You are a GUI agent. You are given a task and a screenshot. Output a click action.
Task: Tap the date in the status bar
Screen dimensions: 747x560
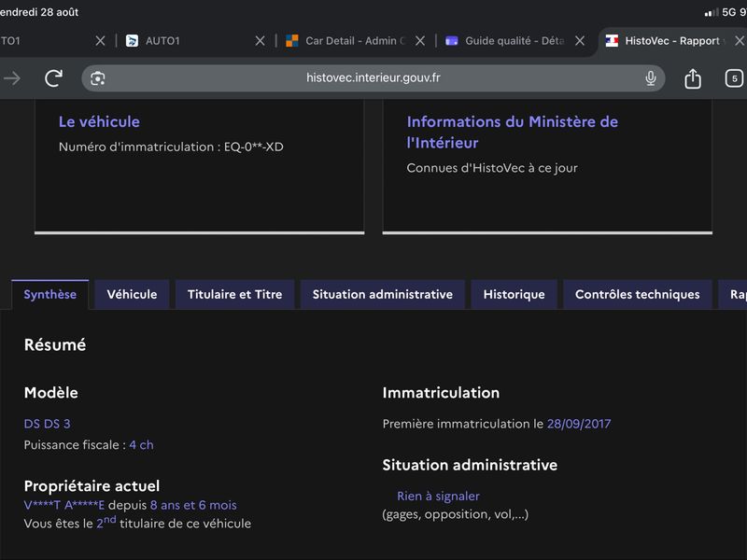point(39,12)
